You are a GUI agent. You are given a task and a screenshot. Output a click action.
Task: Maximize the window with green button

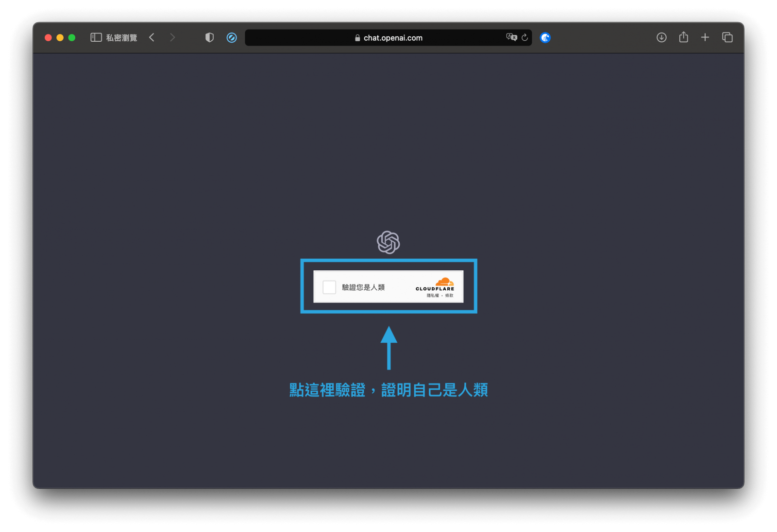point(72,37)
